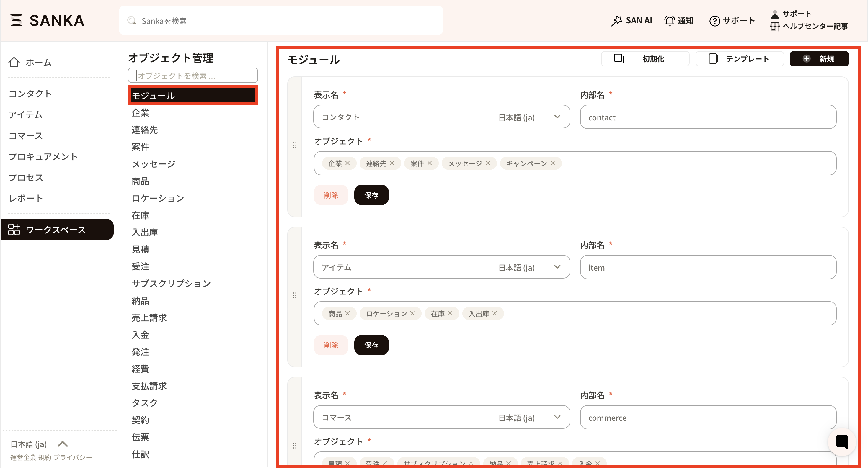Open the objects multi-select for the item module

pos(575,313)
